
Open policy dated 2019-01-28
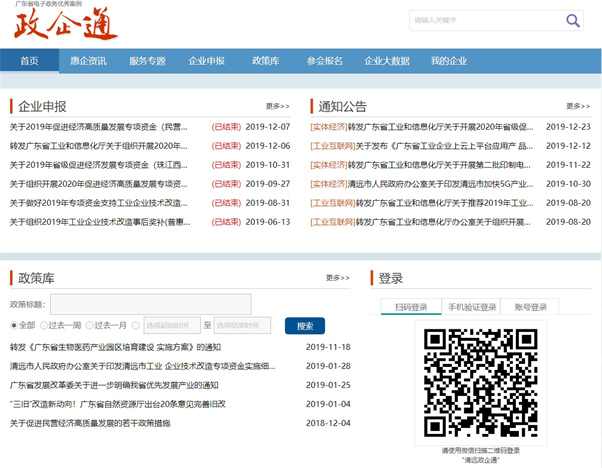pyautogui.click(x=142, y=366)
